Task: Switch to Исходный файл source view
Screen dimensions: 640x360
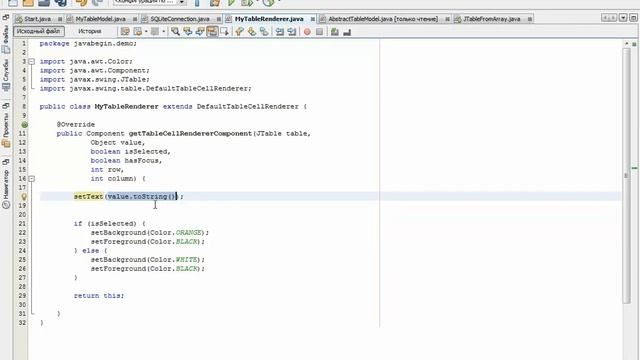Action: tap(39, 31)
